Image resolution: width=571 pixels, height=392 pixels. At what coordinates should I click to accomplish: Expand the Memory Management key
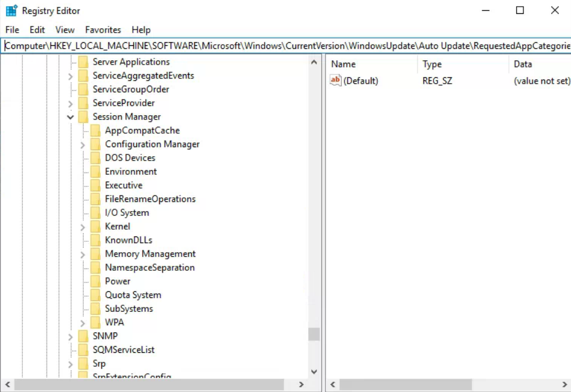coord(83,254)
